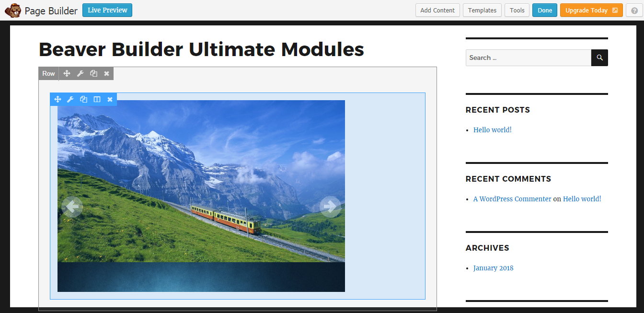Viewport: 644px width, 313px height.
Task: Open Hello world! link in Recent Comments
Action: (x=582, y=199)
